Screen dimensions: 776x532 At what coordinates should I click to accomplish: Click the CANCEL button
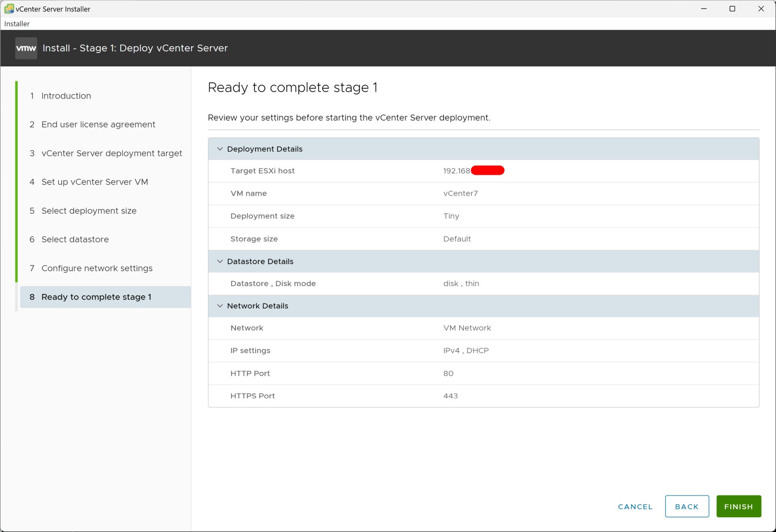click(635, 506)
